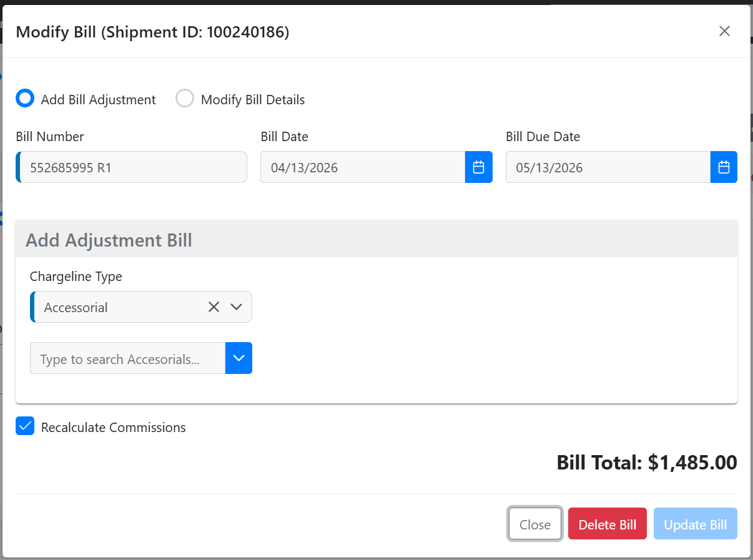Select the Add Bill Adjustment radio option
This screenshot has width=753, height=560.
click(25, 99)
